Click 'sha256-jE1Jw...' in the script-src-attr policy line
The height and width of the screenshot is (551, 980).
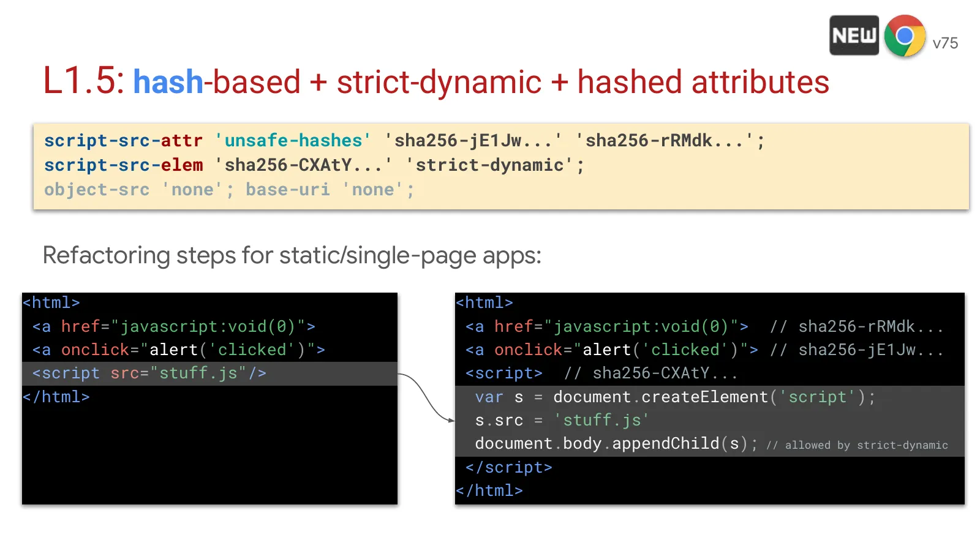coord(473,141)
